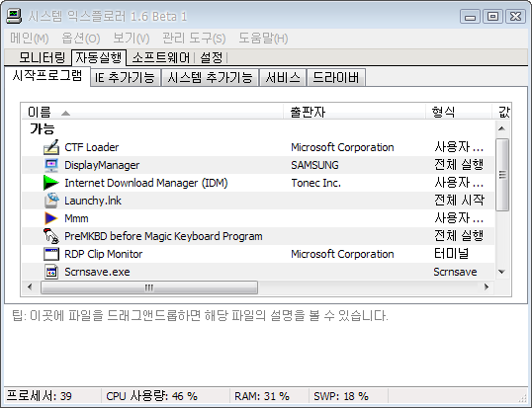Click the Mmm blue arrow icon

51,218
